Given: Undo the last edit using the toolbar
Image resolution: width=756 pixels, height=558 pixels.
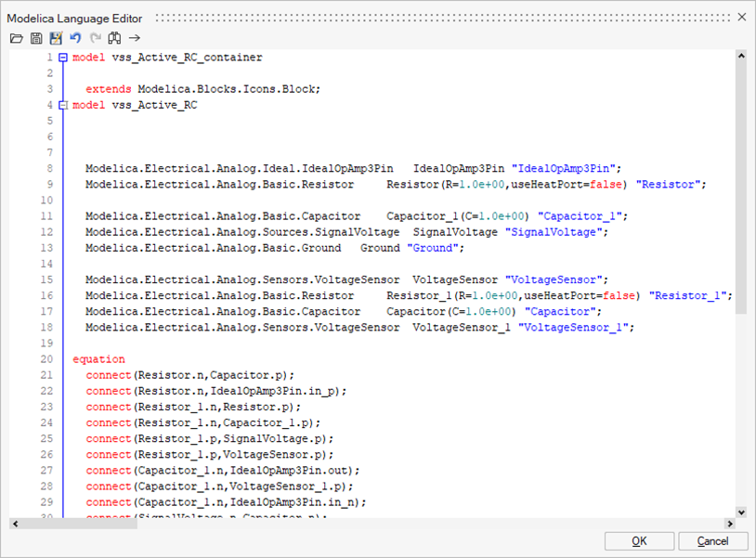Looking at the screenshot, I should tap(75, 38).
